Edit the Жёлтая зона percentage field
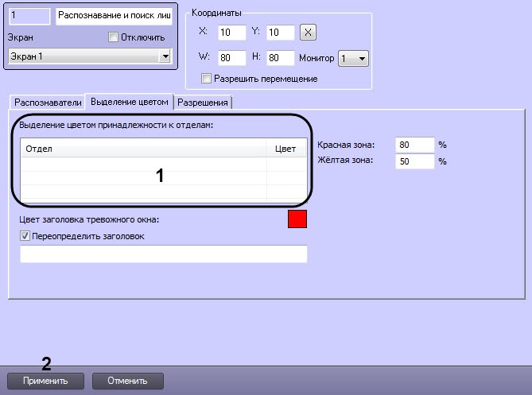 (414, 161)
